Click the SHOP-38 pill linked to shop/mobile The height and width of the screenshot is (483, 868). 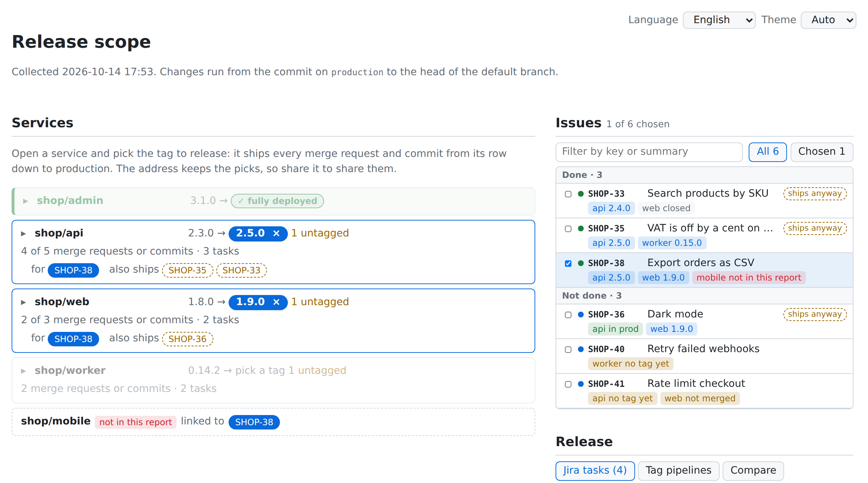tap(254, 422)
